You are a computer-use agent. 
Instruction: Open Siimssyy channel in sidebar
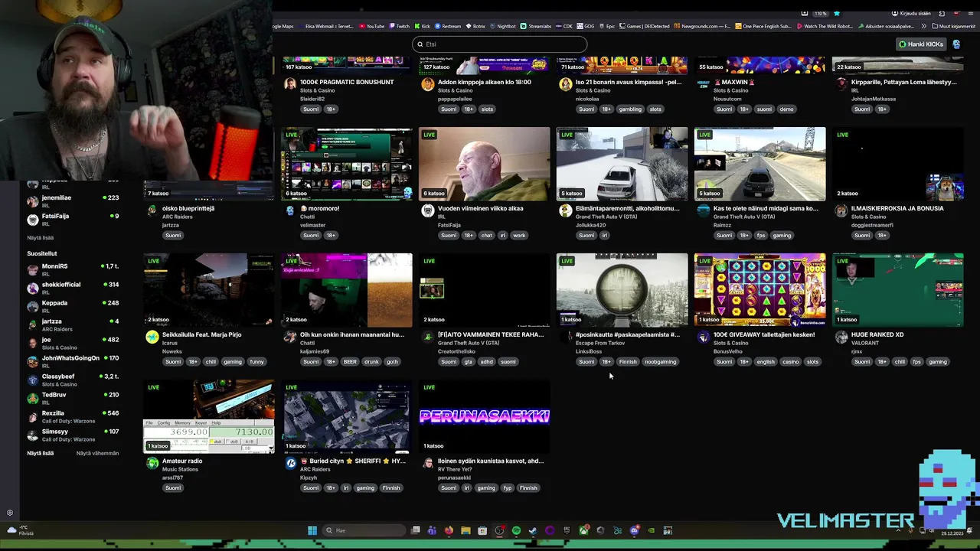73,435
